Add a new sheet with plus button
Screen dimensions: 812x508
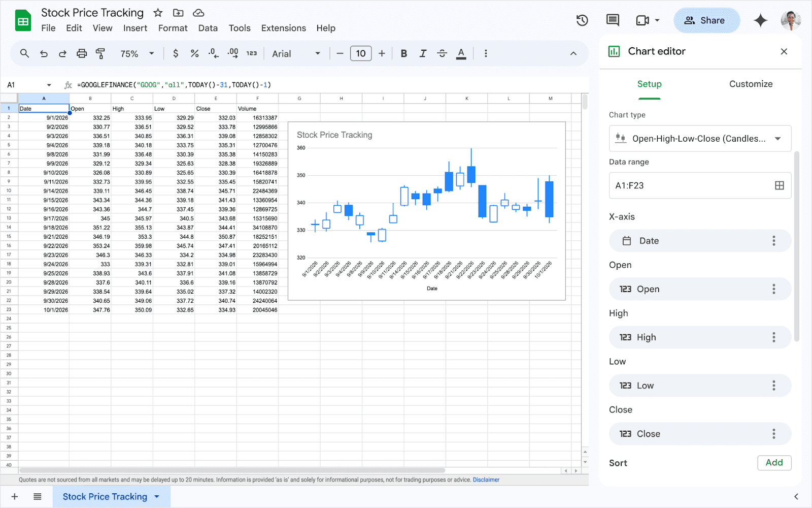(x=15, y=497)
